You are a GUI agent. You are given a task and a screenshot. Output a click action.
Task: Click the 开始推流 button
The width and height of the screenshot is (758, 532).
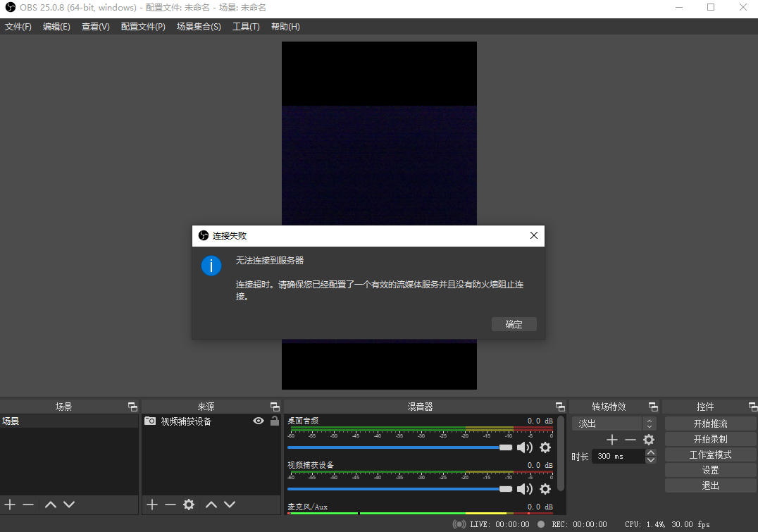(710, 423)
